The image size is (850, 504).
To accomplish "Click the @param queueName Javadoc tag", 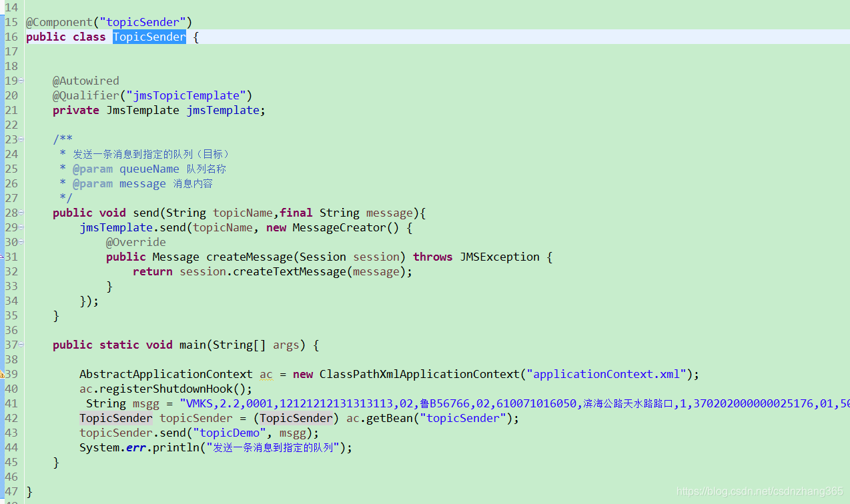I will click(x=126, y=169).
